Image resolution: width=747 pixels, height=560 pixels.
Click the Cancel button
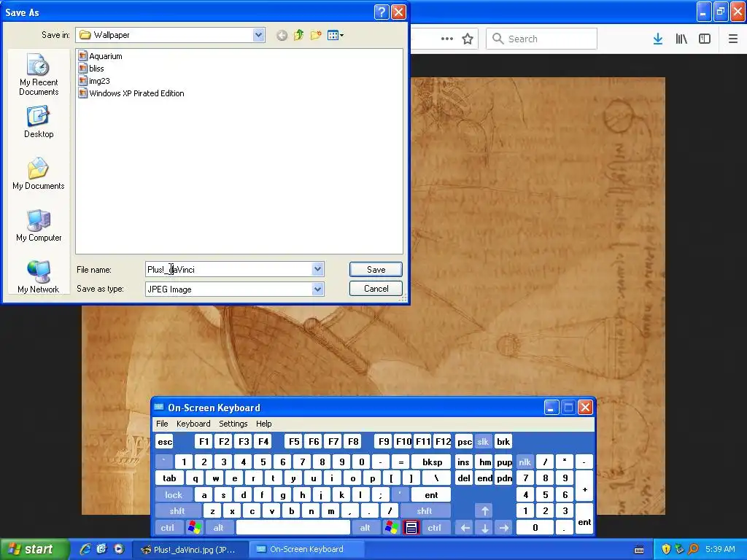coord(376,289)
